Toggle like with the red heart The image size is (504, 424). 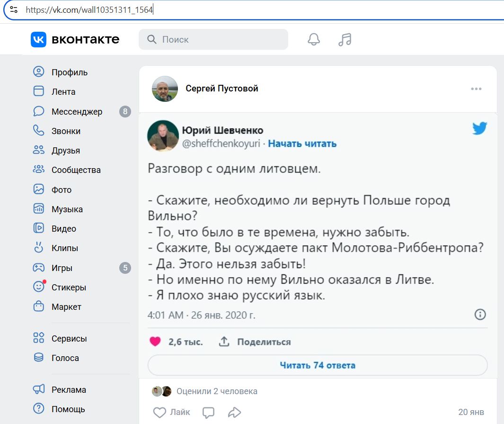[x=155, y=341]
